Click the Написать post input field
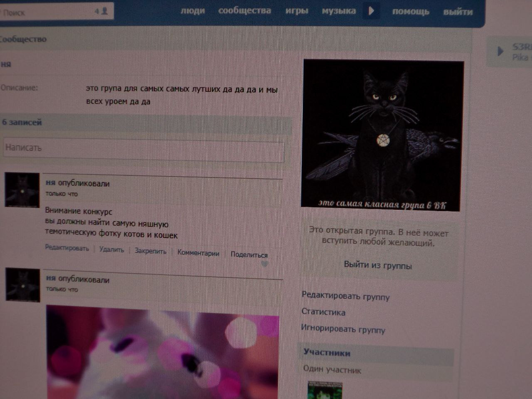Image resolution: width=532 pixels, height=399 pixels. point(143,150)
